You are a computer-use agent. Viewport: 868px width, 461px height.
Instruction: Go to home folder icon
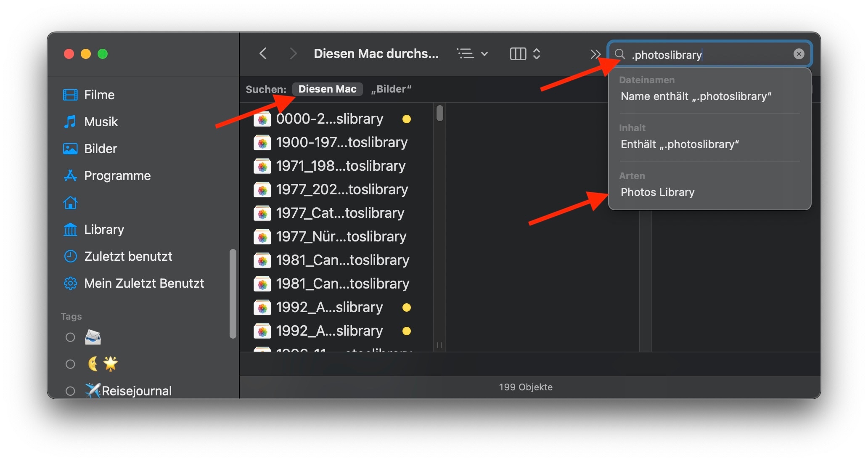[x=70, y=203]
